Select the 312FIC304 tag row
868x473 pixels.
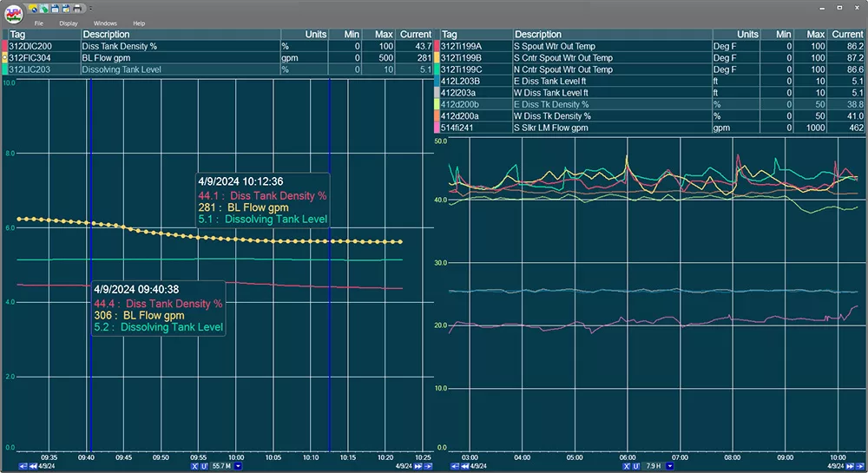pyautogui.click(x=218, y=57)
